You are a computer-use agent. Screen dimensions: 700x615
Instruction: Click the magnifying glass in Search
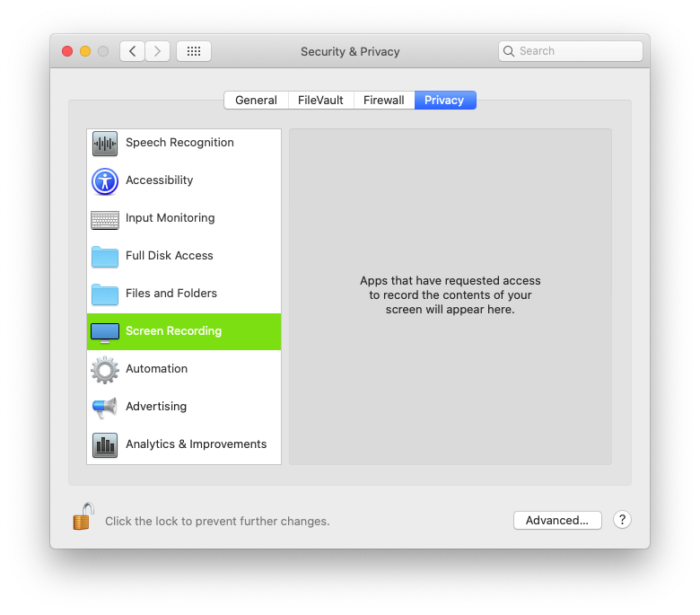(509, 51)
